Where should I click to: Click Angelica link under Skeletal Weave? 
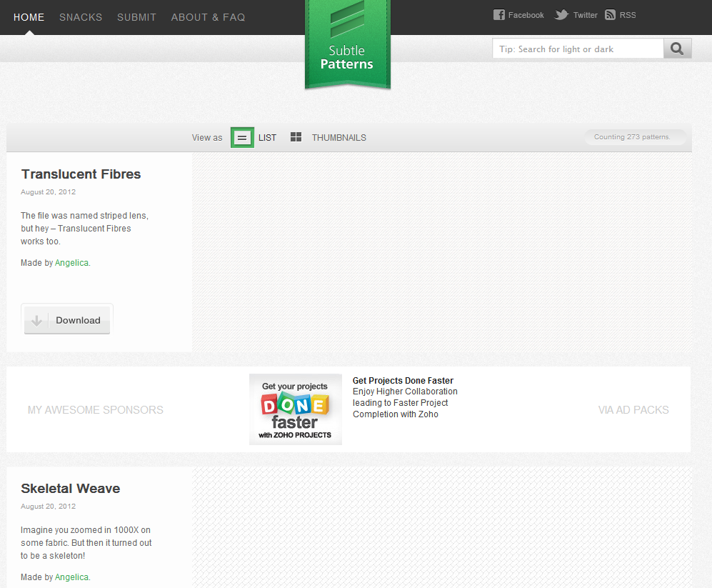pyautogui.click(x=71, y=577)
